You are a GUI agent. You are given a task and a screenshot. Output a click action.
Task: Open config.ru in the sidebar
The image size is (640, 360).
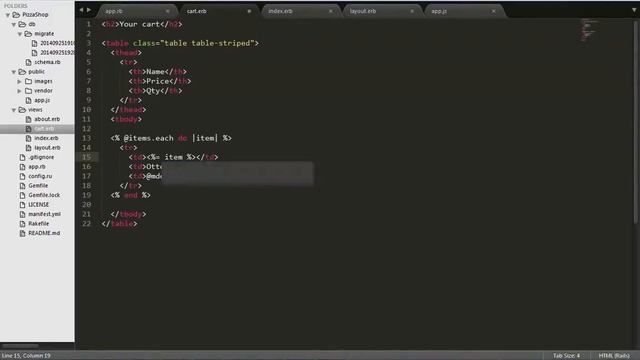pos(40,176)
